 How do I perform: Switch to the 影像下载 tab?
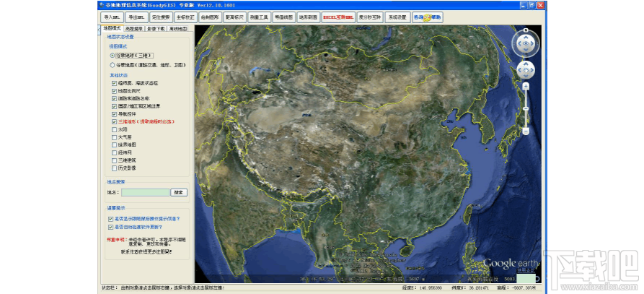(x=156, y=29)
